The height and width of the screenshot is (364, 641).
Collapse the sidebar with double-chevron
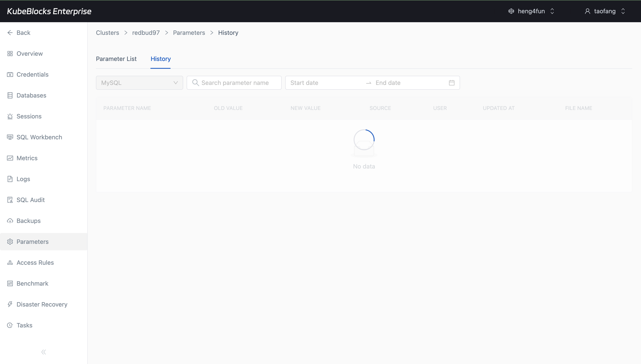tap(44, 352)
